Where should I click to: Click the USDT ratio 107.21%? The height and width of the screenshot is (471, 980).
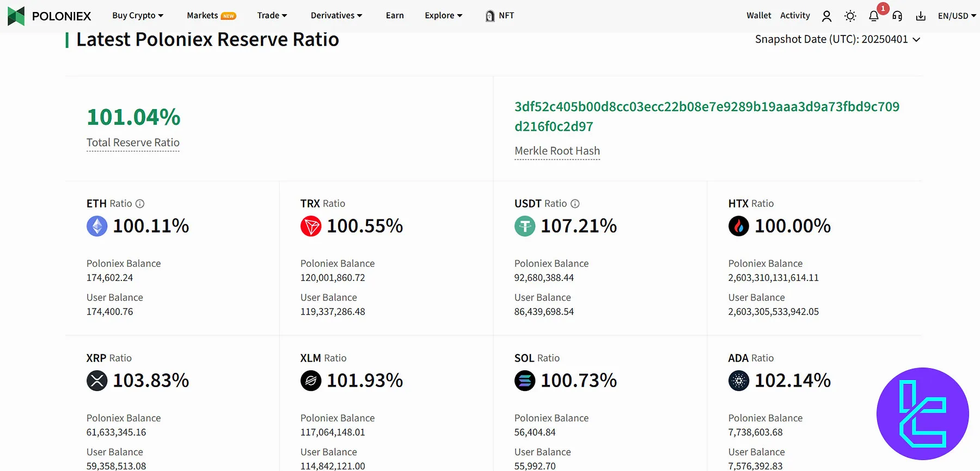tap(579, 226)
